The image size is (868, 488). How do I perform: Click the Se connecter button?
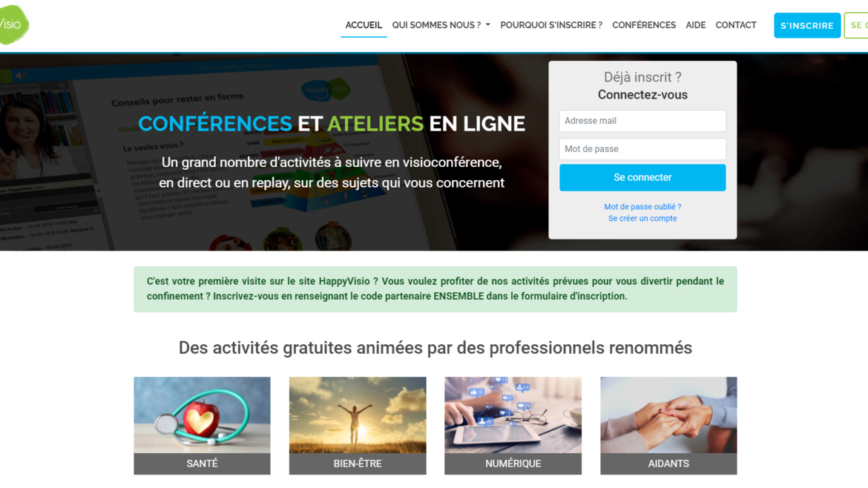[x=642, y=177]
